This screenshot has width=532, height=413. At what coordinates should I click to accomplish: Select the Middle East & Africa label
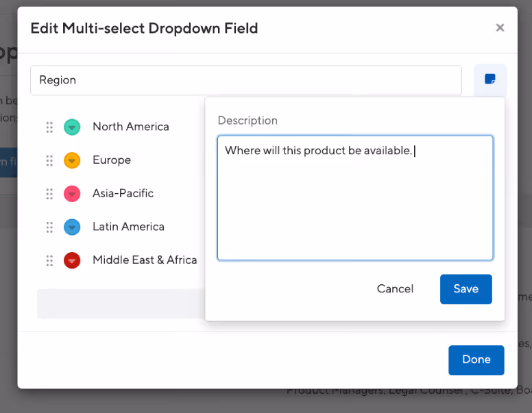coord(145,260)
